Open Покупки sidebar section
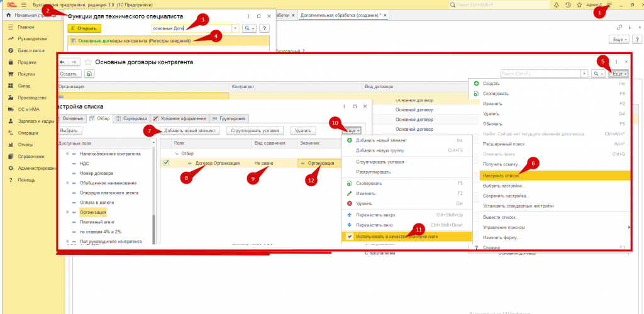The image size is (644, 314). (26, 74)
